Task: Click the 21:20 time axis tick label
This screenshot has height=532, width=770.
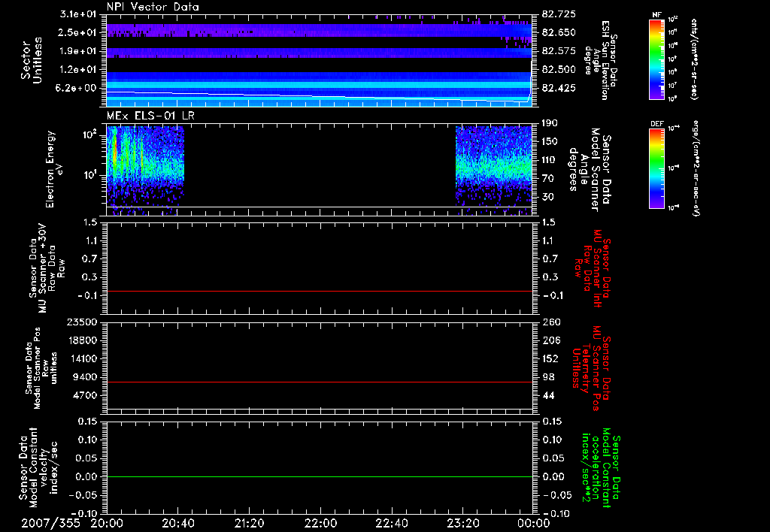Action: tap(248, 522)
